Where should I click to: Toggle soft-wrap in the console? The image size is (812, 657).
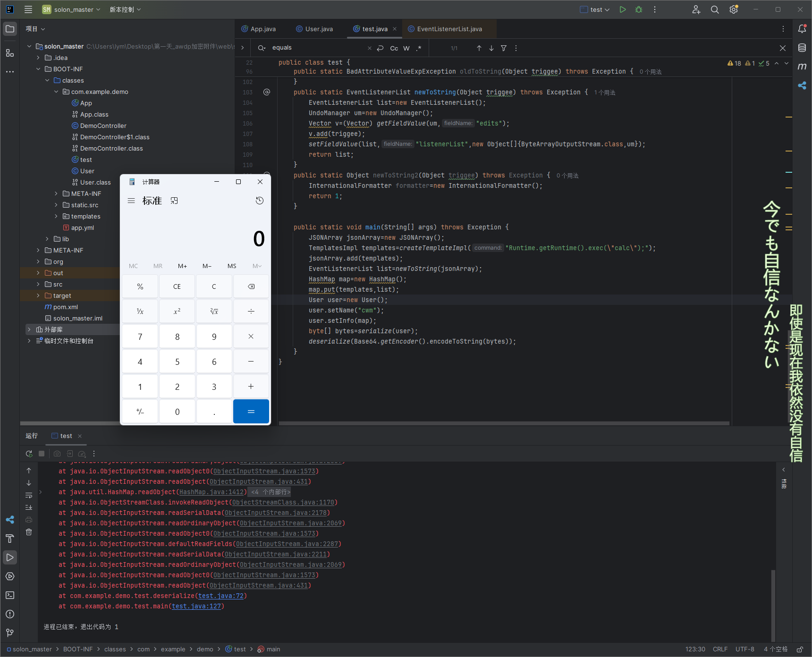pyautogui.click(x=29, y=495)
